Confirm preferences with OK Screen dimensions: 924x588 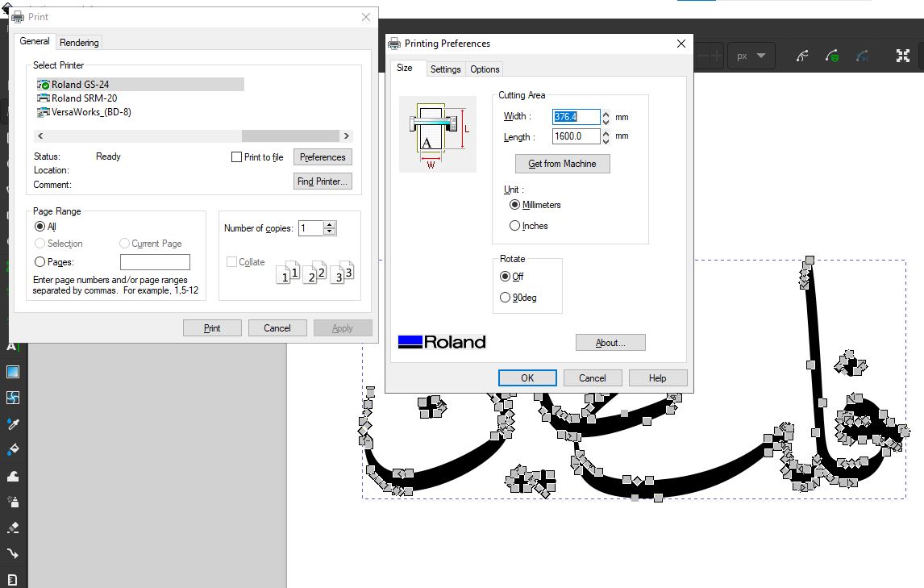click(527, 378)
